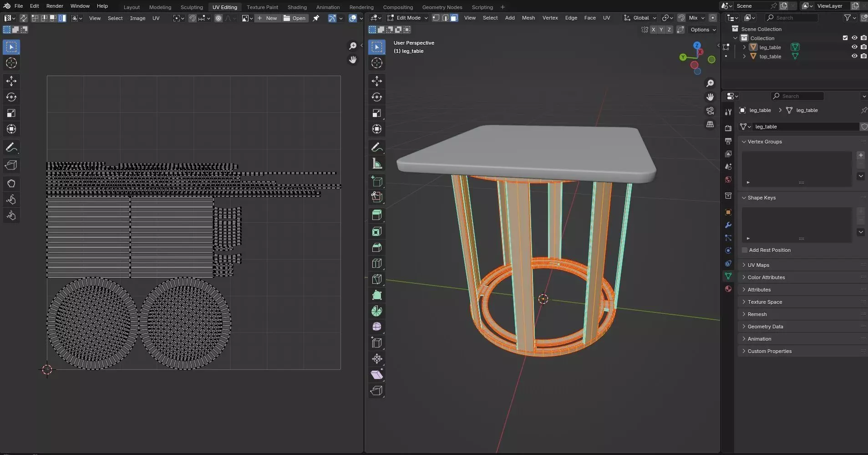Select the UV Grab sculpt tool
Screen dimensions: 868x455
11,184
